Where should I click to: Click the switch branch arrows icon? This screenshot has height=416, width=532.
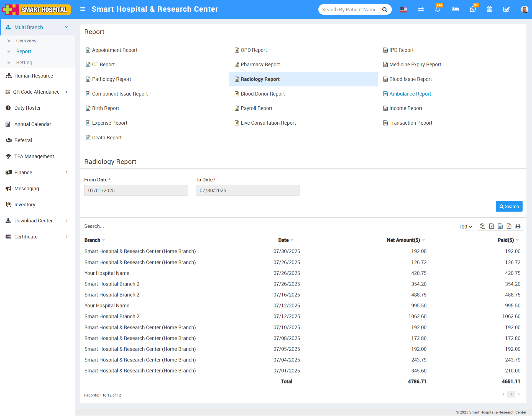point(421,9)
